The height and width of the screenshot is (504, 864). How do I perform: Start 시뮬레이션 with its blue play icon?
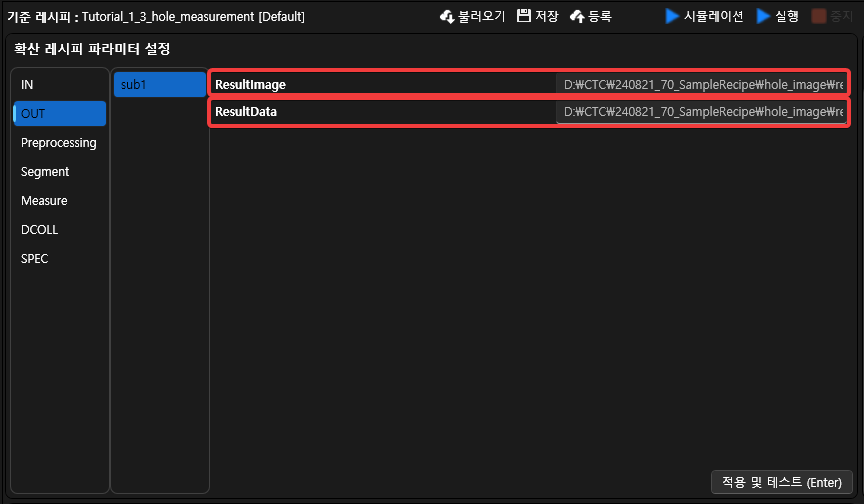672,16
